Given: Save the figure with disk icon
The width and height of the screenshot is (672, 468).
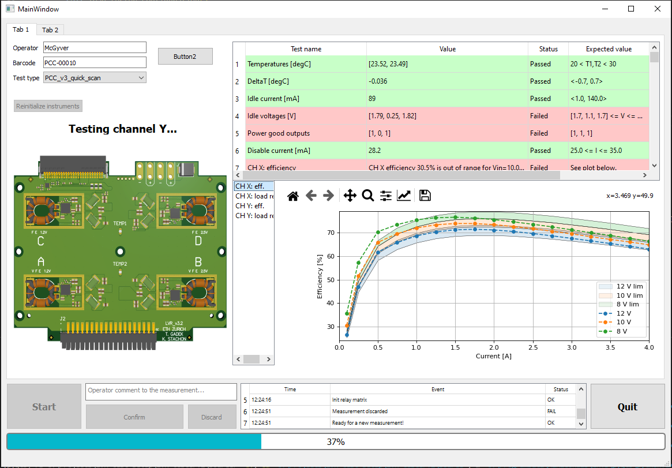Looking at the screenshot, I should coord(425,196).
